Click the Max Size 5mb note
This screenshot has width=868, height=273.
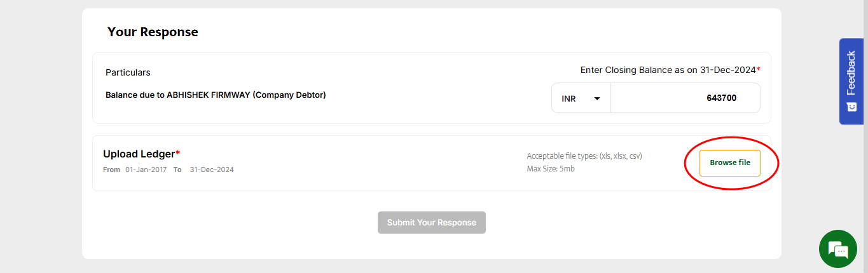click(551, 169)
